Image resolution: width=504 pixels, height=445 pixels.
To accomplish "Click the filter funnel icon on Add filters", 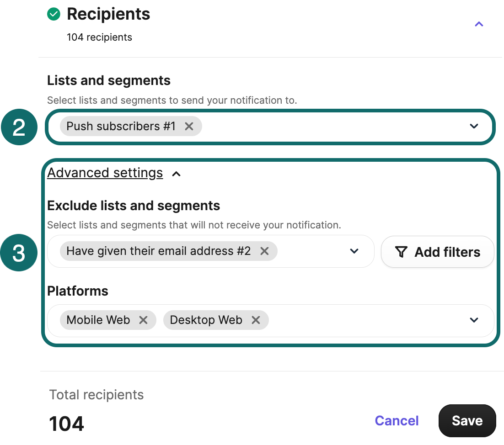I will (x=401, y=252).
